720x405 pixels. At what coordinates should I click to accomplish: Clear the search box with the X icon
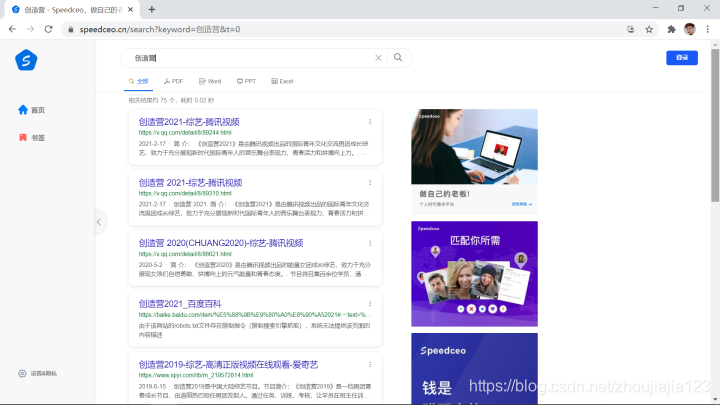pos(378,58)
